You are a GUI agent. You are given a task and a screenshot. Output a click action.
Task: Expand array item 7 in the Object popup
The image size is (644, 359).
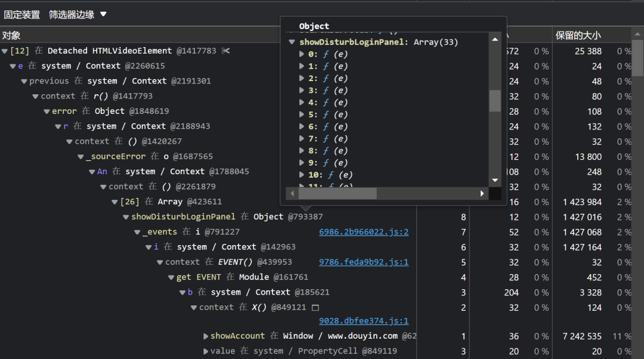point(302,138)
